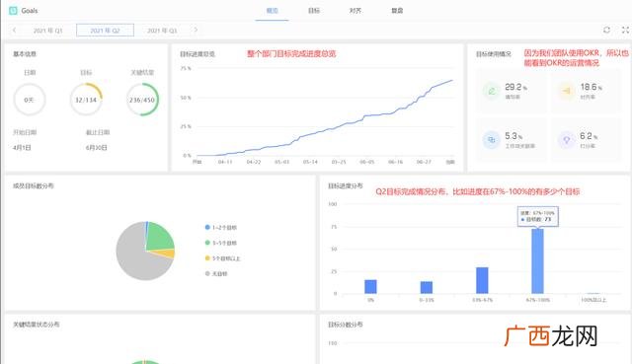
Task: Click the Goals app logo icon
Action: (13, 11)
